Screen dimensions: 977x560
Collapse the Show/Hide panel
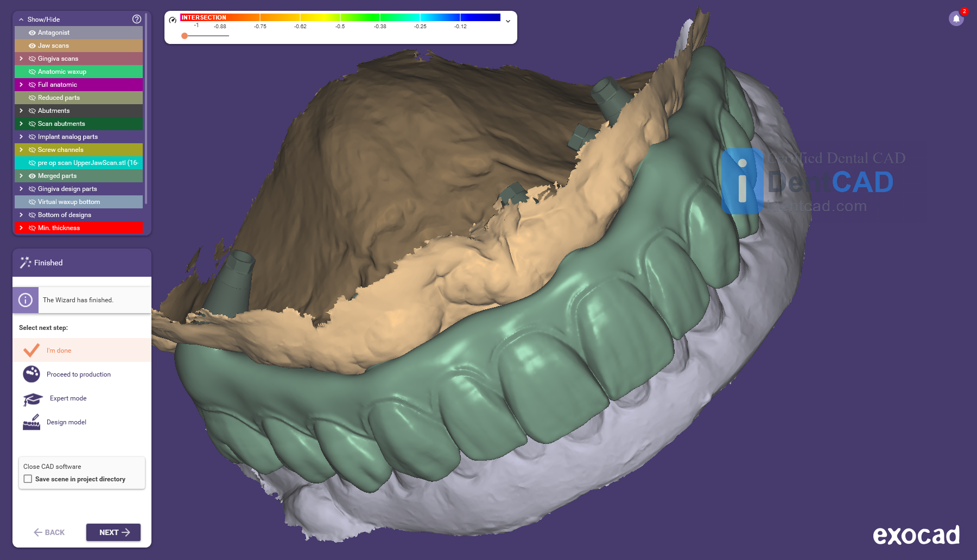(21, 20)
